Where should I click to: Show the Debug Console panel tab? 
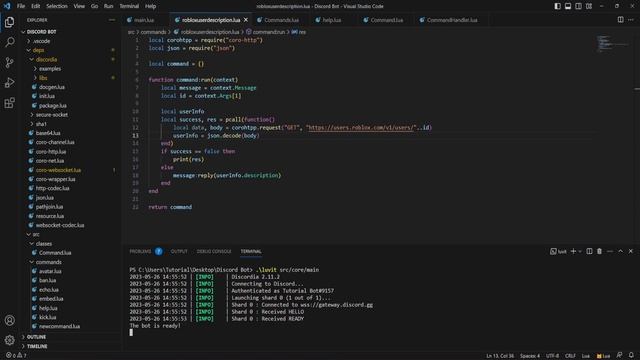214,251
